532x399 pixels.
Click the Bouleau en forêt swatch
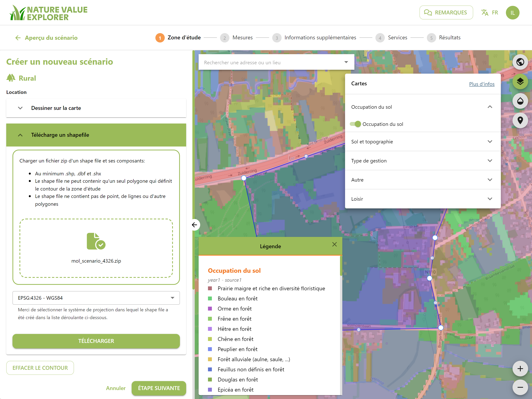pyautogui.click(x=210, y=298)
